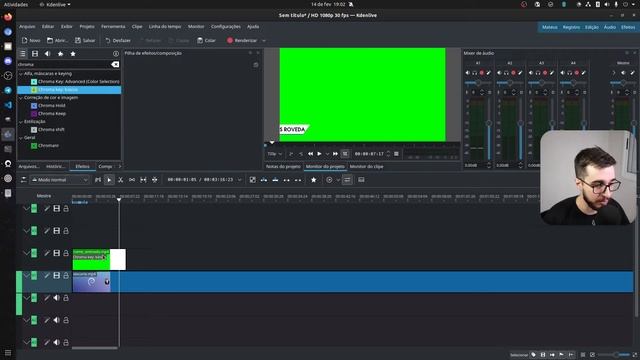640x360 pixels.
Task: Open the Configurações menu
Action: pos(226,27)
